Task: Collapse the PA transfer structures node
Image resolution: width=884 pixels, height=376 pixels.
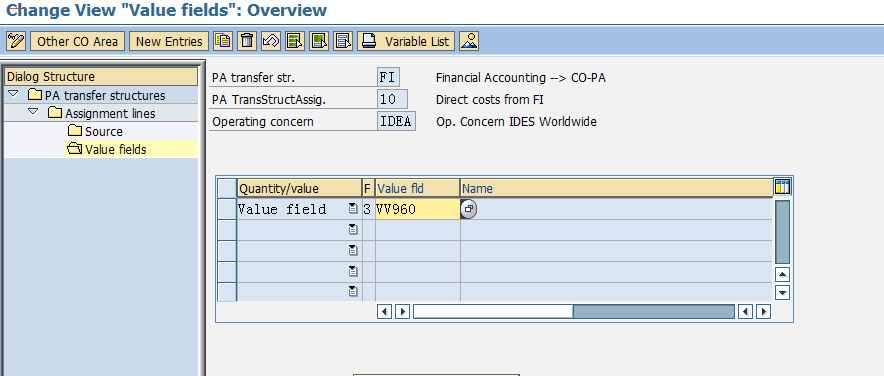Action: (13, 94)
